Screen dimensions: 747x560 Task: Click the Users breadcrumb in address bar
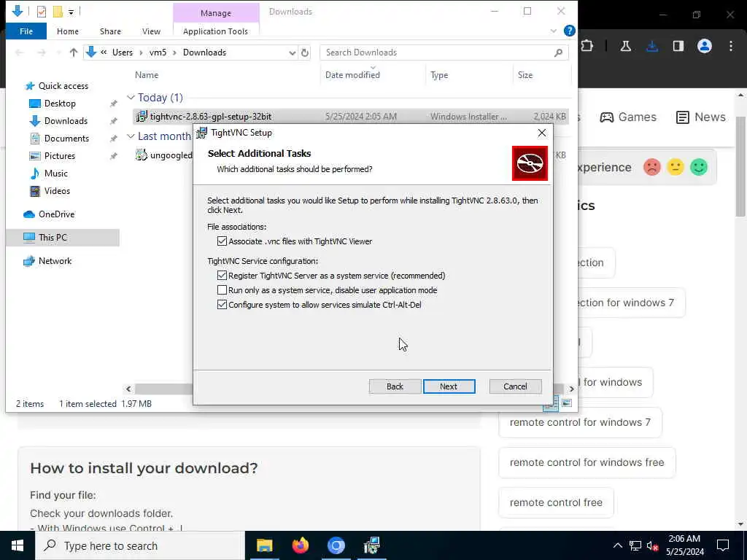click(x=123, y=52)
